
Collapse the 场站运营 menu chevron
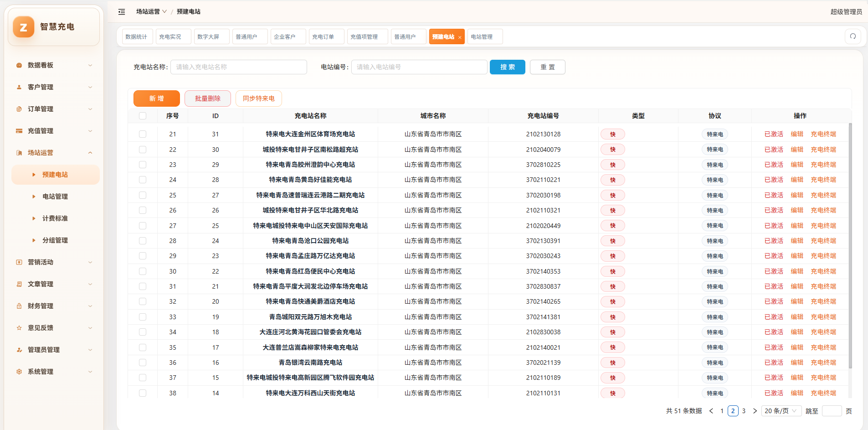[x=90, y=153]
